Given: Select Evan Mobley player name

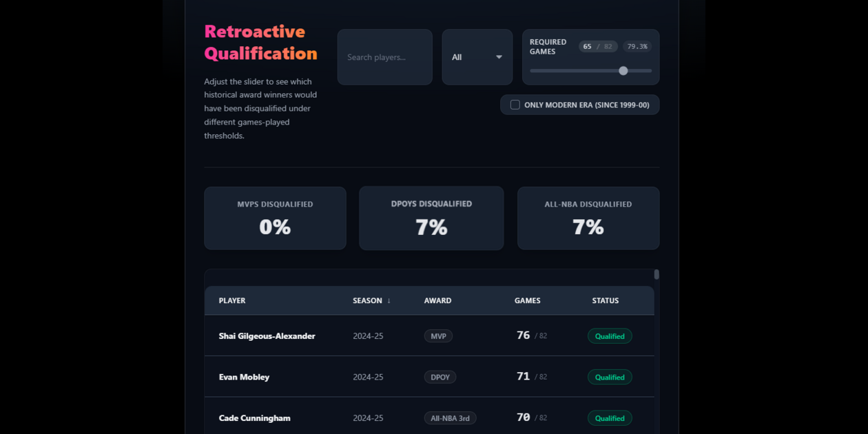Looking at the screenshot, I should (244, 377).
